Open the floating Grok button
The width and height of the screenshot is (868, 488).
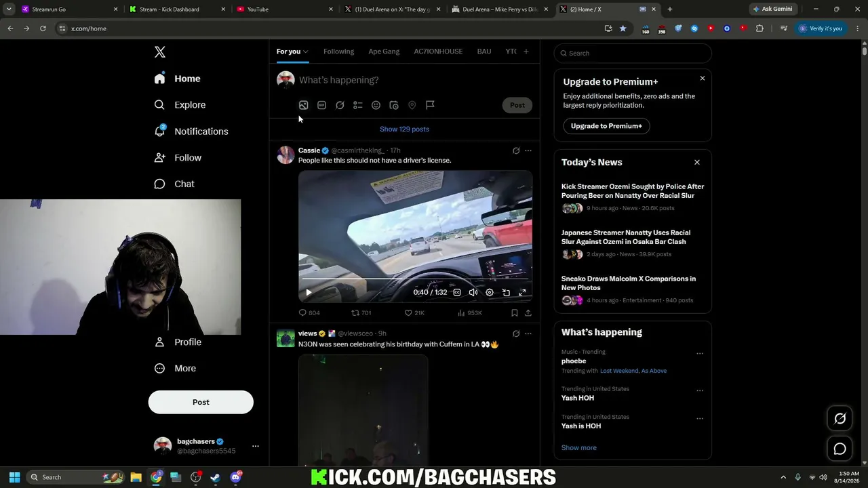(x=840, y=419)
